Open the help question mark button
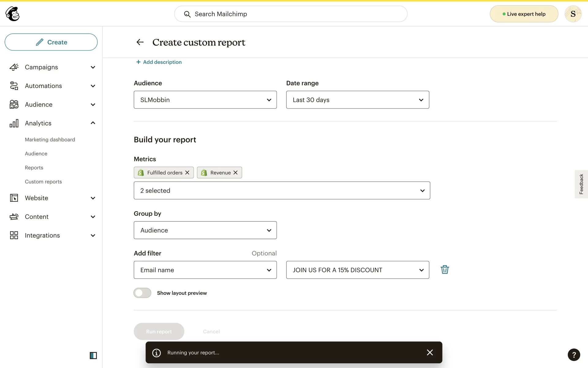 click(574, 355)
